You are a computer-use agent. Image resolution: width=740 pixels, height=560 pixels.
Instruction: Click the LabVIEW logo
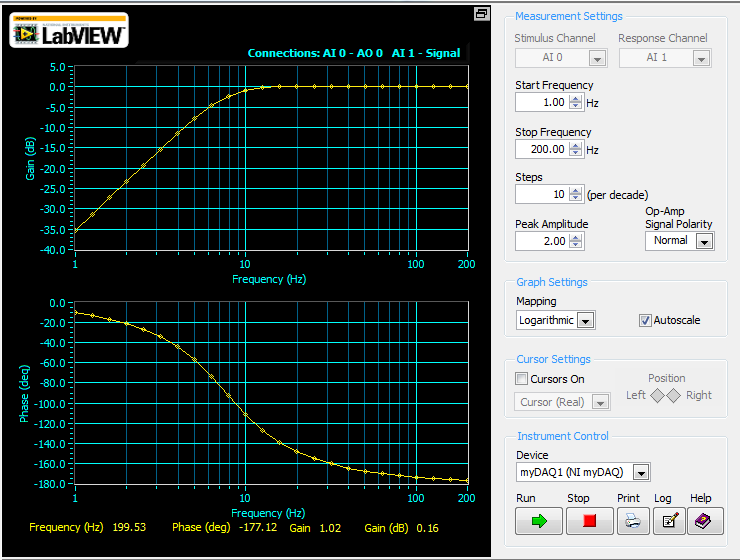(x=69, y=30)
